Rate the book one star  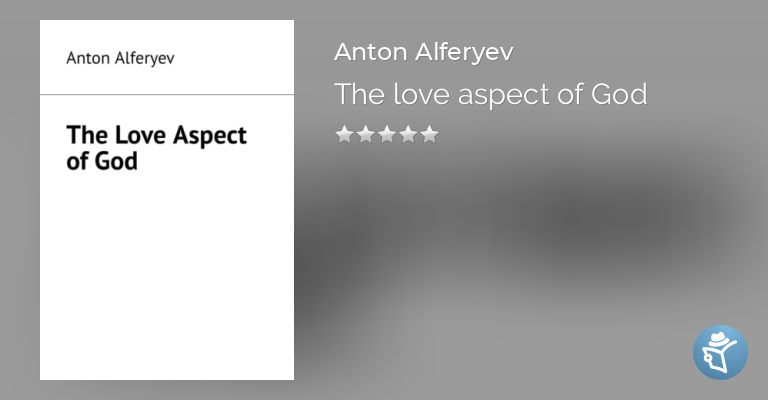tap(344, 134)
